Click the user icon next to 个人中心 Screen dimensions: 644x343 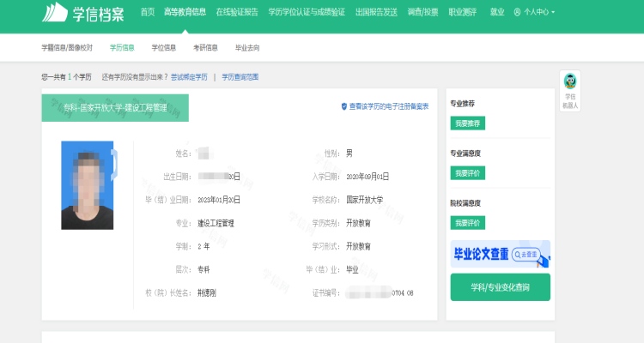click(x=517, y=13)
